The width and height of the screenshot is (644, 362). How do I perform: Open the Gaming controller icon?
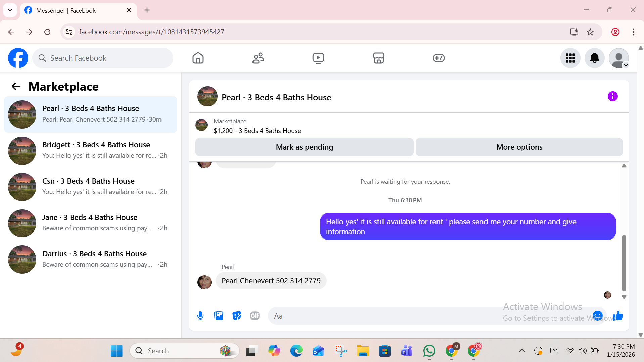pos(439,58)
